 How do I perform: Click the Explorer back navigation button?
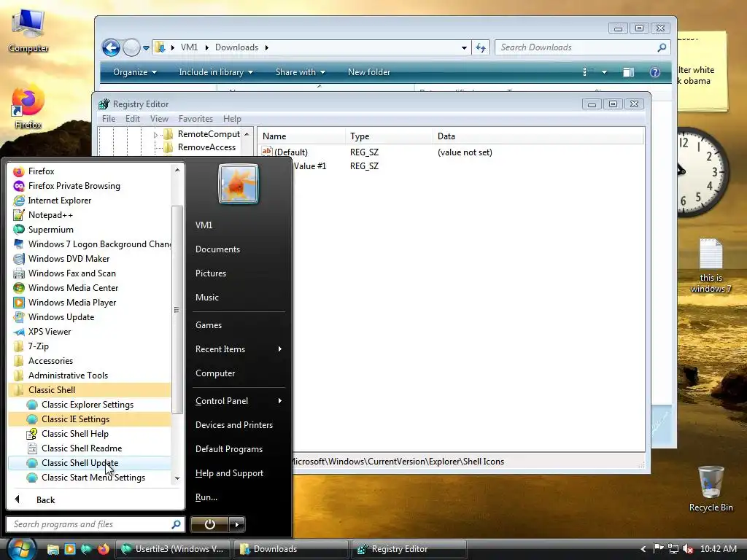[x=112, y=47]
